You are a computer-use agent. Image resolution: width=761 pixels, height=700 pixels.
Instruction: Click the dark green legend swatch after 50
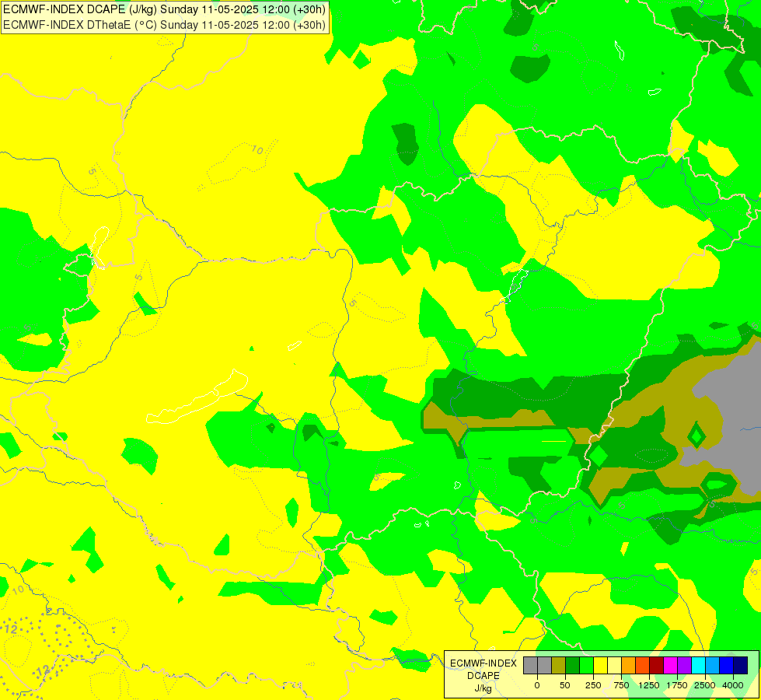(572, 665)
